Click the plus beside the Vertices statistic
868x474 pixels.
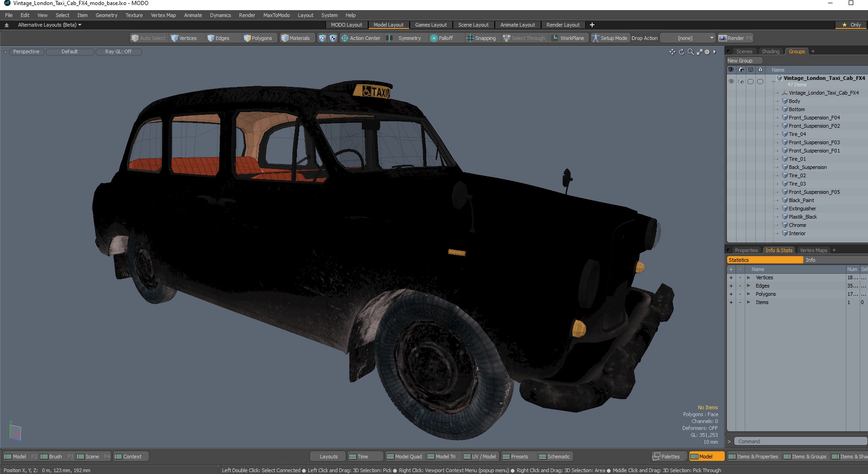click(x=731, y=277)
